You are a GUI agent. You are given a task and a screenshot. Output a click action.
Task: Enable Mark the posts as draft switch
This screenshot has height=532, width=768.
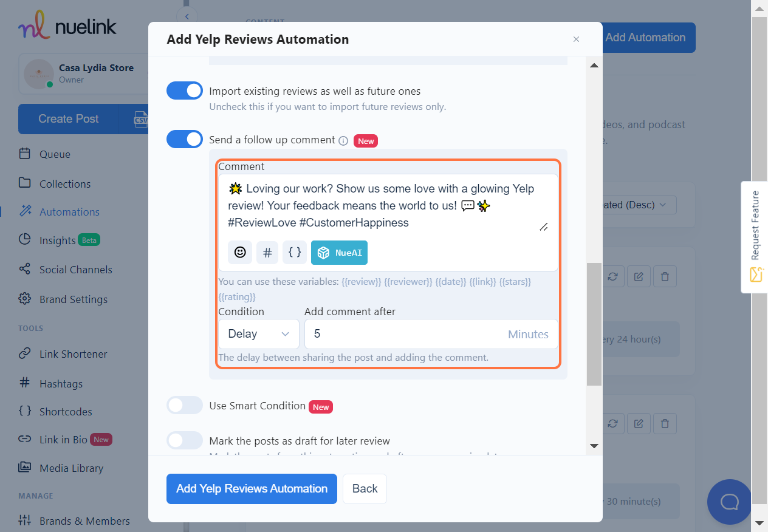[185, 440]
